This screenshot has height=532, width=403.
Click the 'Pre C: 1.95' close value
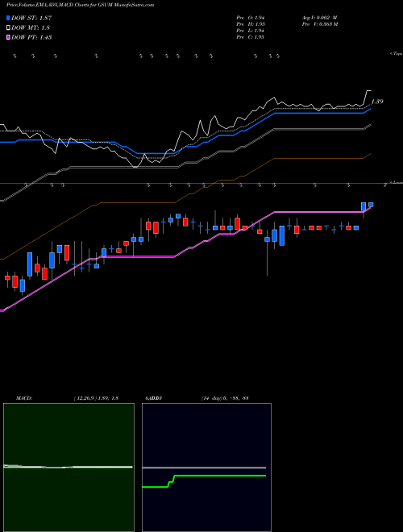[251, 37]
